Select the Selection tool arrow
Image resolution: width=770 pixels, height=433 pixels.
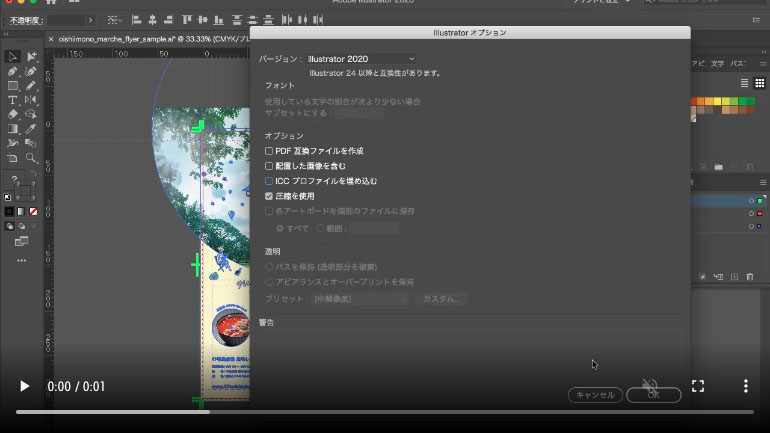pyautogui.click(x=12, y=56)
